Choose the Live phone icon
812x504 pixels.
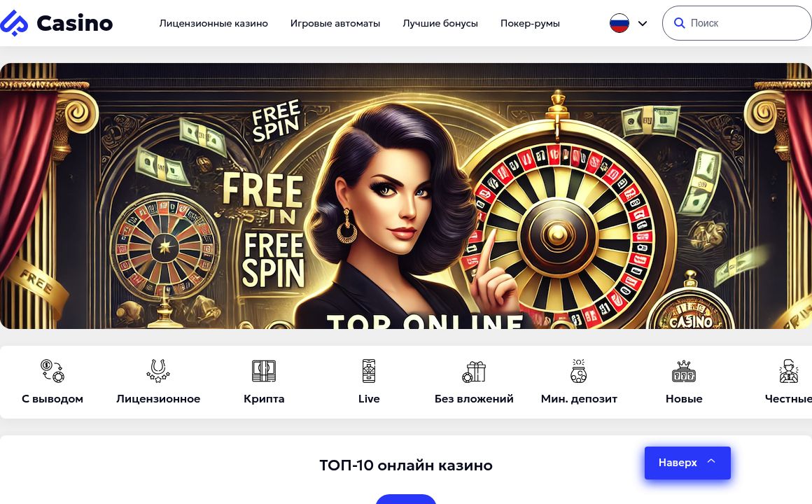(369, 371)
